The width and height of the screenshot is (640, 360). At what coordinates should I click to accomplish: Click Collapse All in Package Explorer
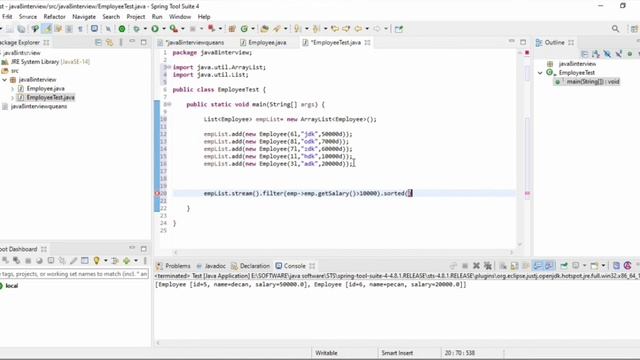click(x=98, y=42)
